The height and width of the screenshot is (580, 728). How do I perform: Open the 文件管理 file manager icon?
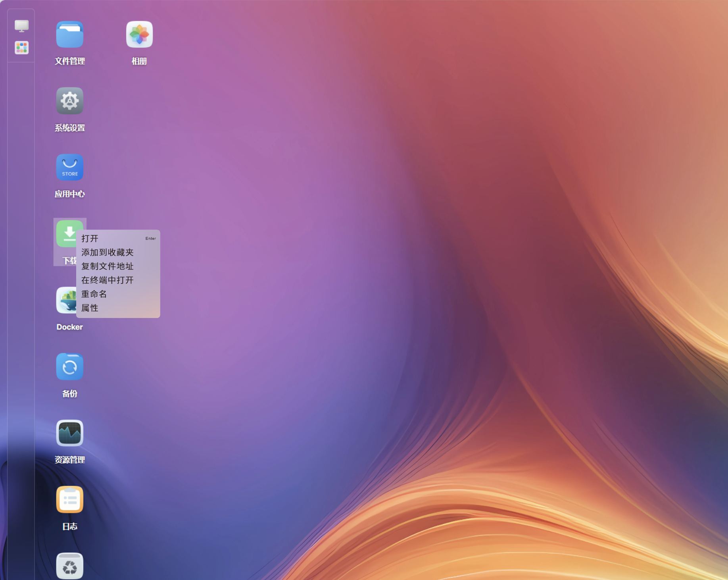pyautogui.click(x=69, y=35)
